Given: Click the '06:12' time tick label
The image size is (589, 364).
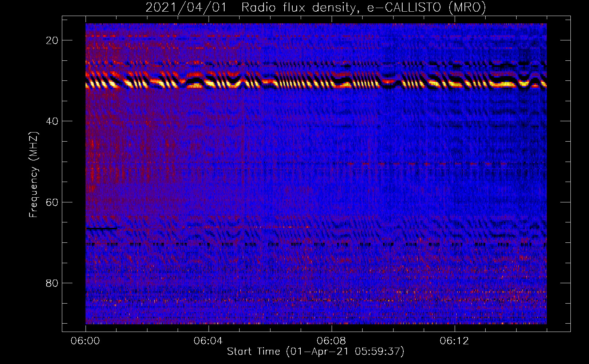Looking at the screenshot, I should [x=454, y=341].
